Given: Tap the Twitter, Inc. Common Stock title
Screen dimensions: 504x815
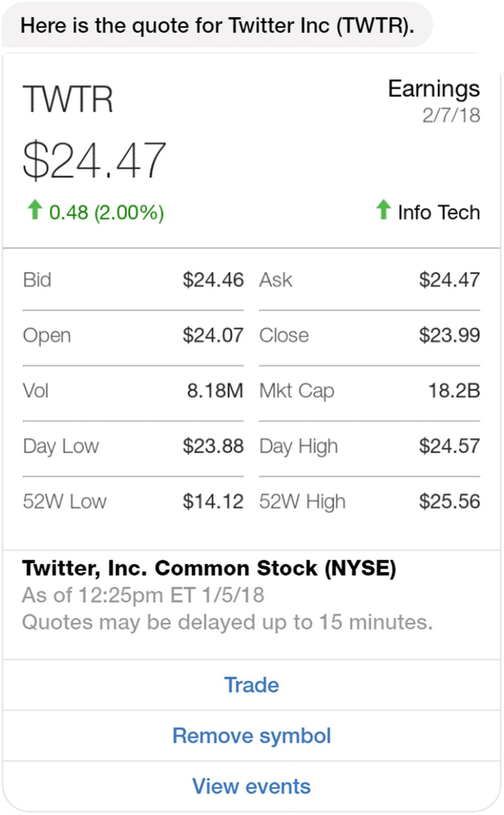Looking at the screenshot, I should coord(209,568).
